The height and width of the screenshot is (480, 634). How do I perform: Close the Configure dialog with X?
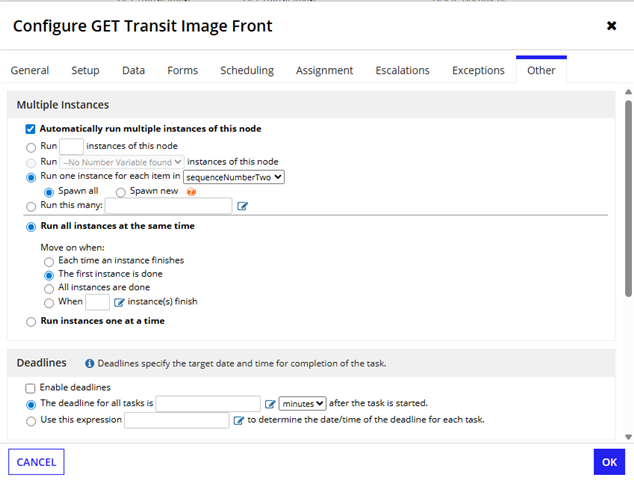click(611, 26)
